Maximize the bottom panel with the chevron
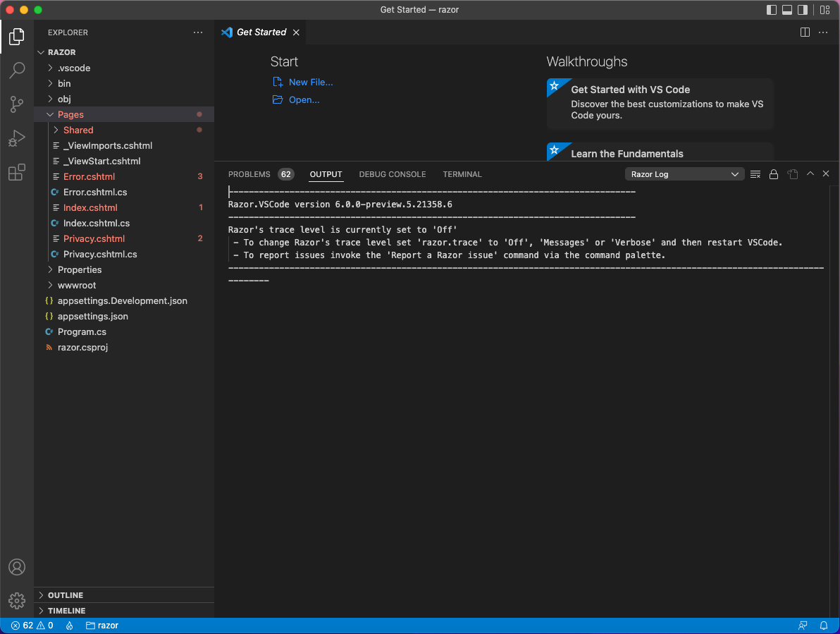This screenshot has height=634, width=840. click(809, 173)
